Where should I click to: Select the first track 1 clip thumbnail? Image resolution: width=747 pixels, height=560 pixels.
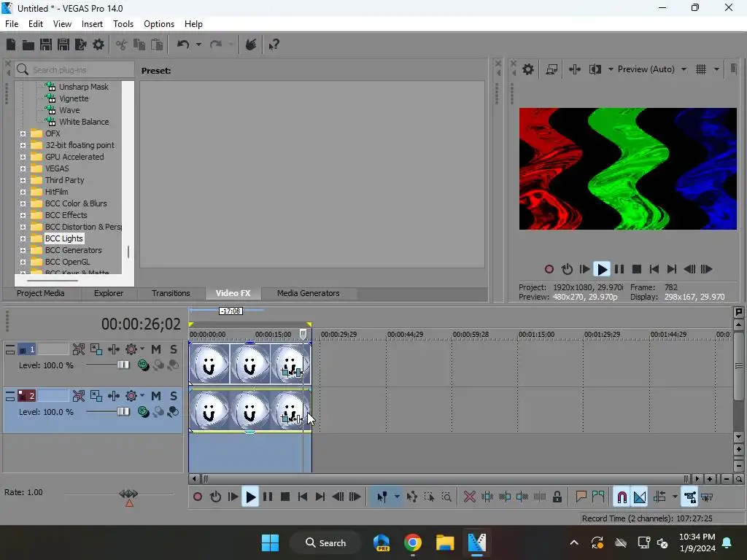(209, 363)
